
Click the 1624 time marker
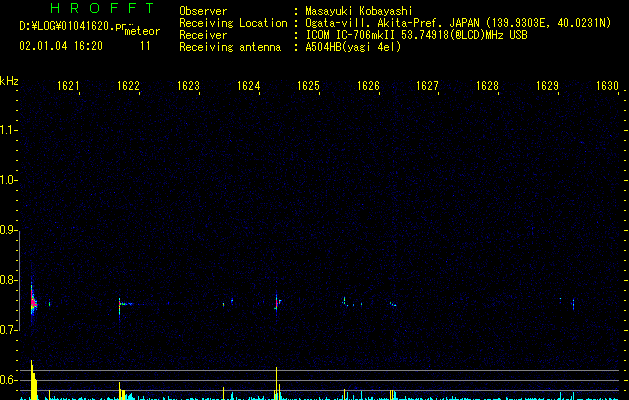point(248,85)
